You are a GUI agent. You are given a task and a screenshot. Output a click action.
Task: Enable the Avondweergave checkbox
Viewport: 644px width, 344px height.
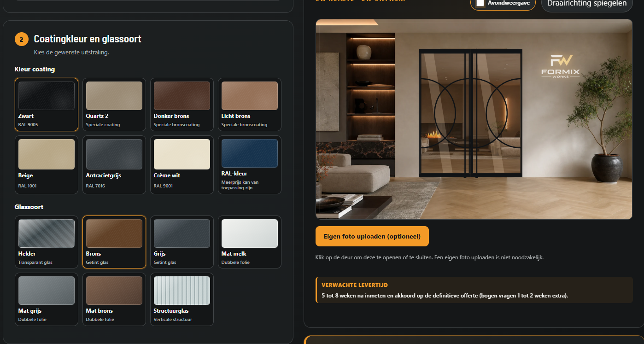(480, 3)
